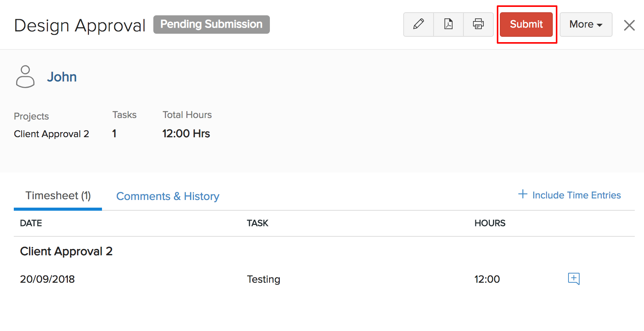Click the Pending Submission status badge
Screen dimensions: 644x331
(211, 25)
